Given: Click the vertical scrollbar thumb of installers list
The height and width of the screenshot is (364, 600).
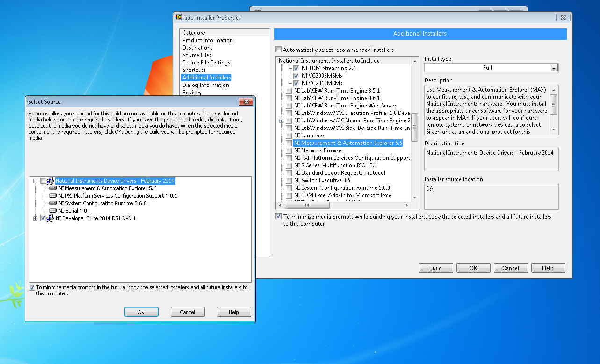Looking at the screenshot, I should [414, 127].
